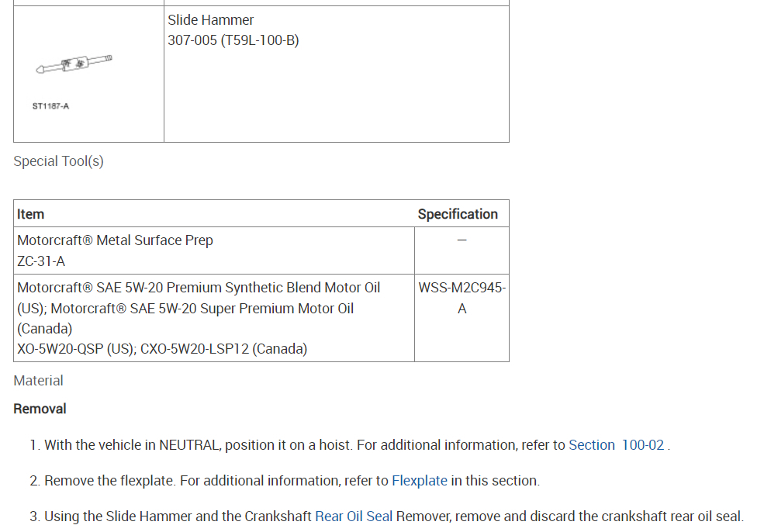Click the dash in the Metal Surface Prep specification cell

(462, 240)
